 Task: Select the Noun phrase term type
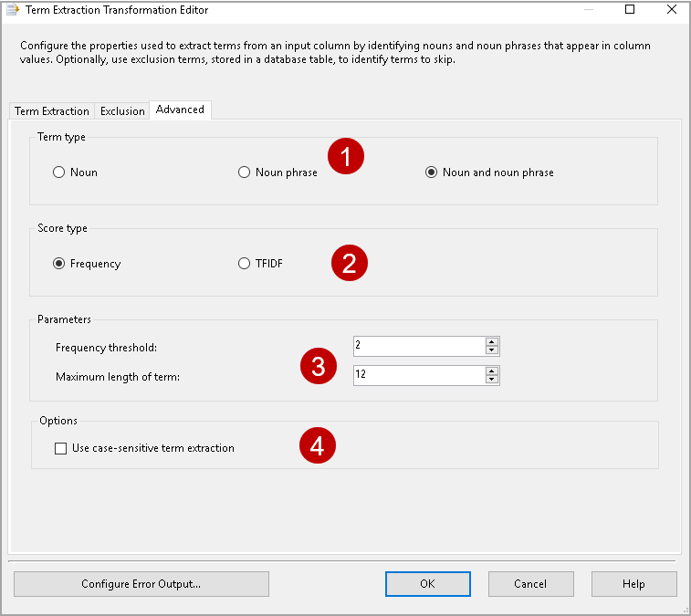(244, 172)
